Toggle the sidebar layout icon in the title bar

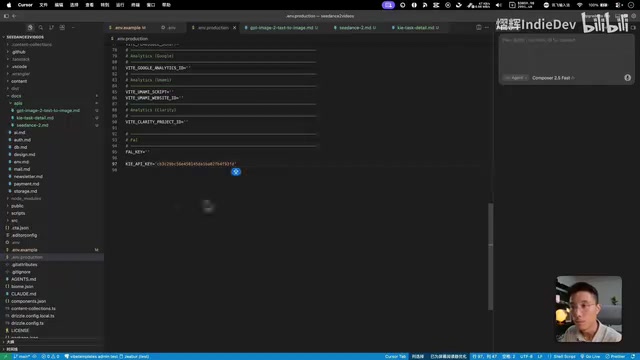pyautogui.click(x=6, y=16)
